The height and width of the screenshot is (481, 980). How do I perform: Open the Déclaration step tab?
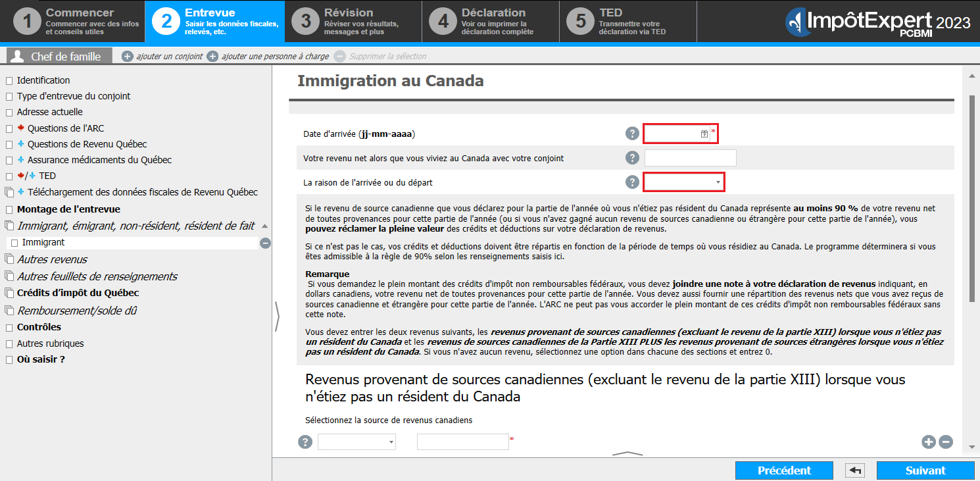(491, 22)
